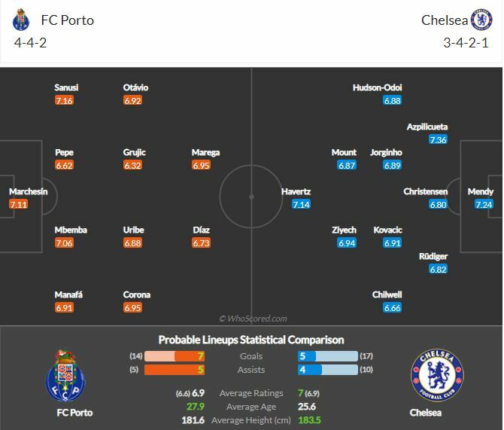Click Havertz's 7.14 rating badge
The height and width of the screenshot is (430, 504).
click(301, 204)
